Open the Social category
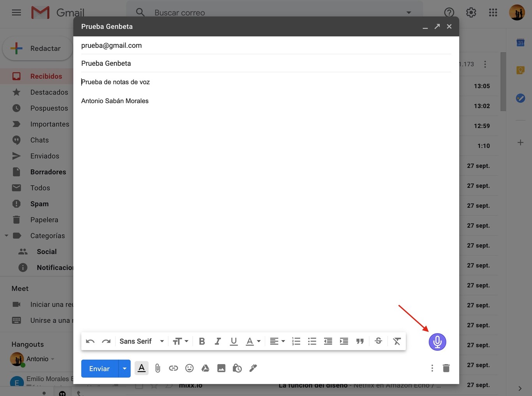 [x=37, y=252]
